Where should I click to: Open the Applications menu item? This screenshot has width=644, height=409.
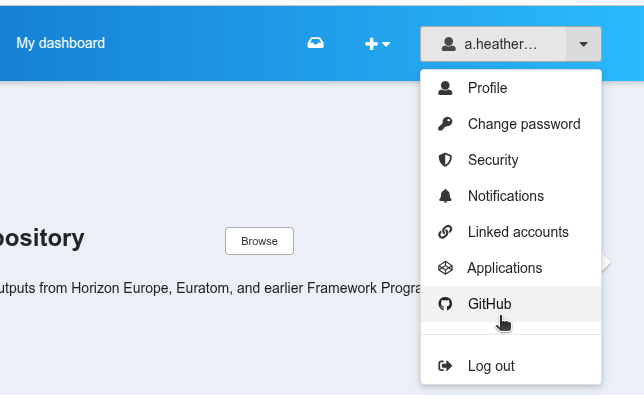tap(504, 268)
